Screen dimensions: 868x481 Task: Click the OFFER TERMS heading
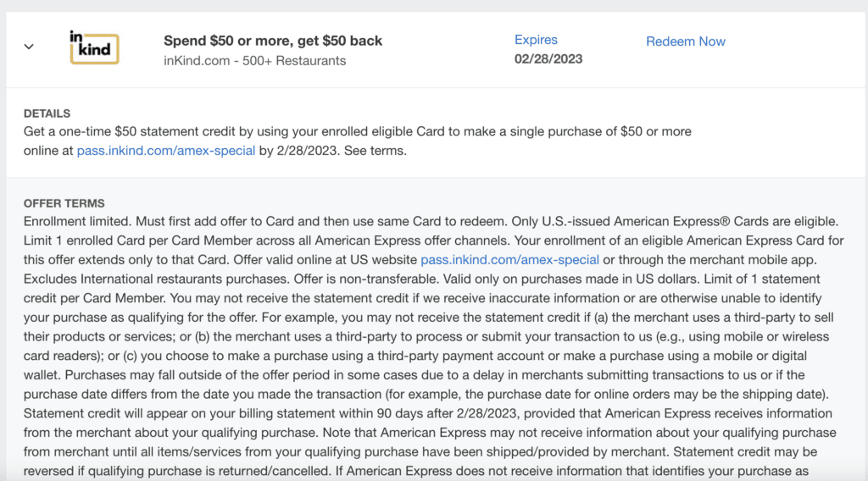[64, 203]
